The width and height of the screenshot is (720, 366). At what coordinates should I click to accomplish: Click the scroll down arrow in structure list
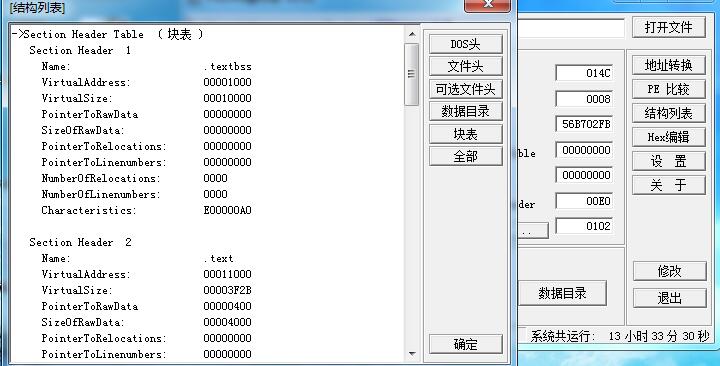[412, 354]
